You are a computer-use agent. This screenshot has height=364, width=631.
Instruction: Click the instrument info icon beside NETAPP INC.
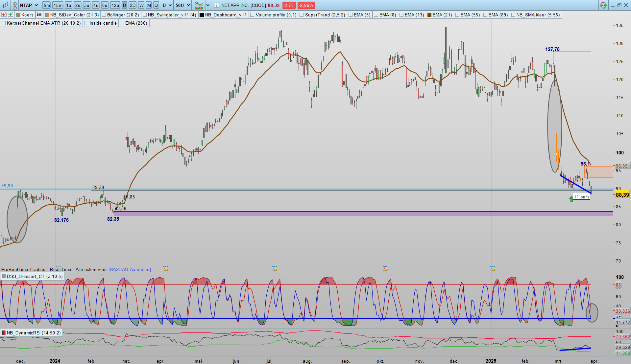(x=216, y=5)
